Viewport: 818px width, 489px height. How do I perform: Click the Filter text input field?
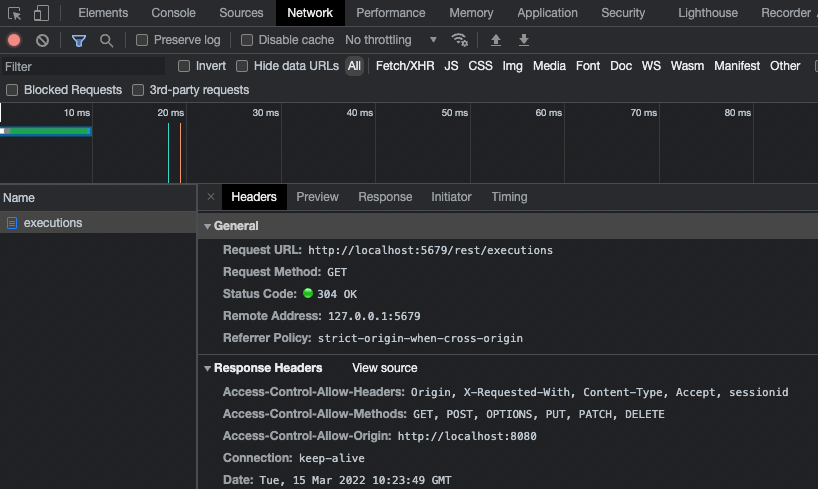click(x=83, y=66)
